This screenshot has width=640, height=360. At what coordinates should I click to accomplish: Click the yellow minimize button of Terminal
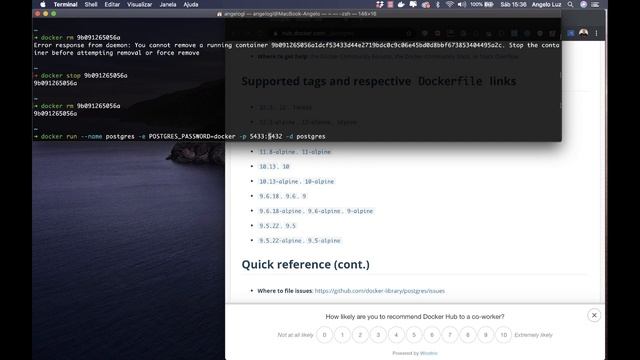click(x=45, y=13)
